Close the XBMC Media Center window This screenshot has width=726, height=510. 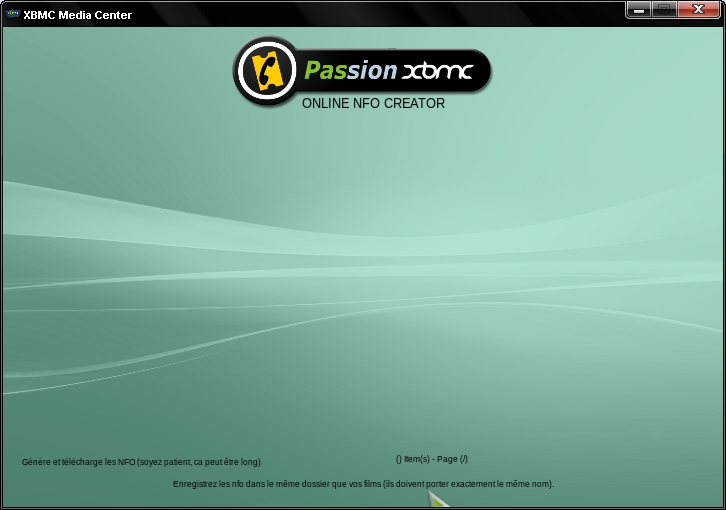point(698,10)
